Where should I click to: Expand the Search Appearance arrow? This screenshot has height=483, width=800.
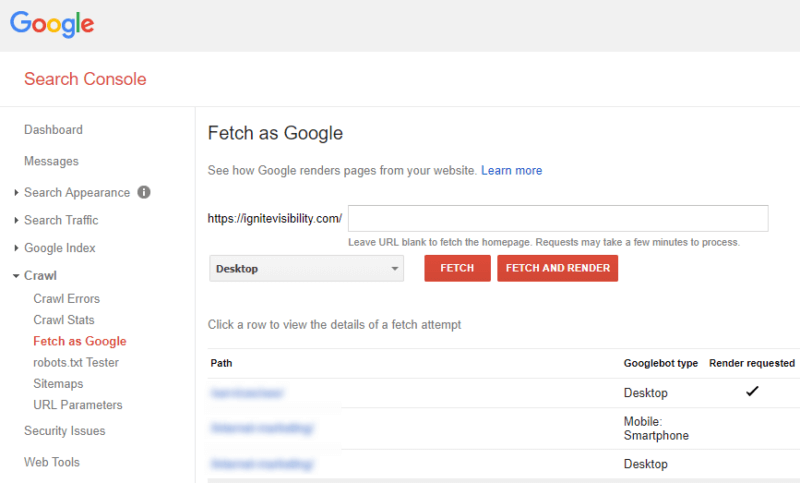[16, 192]
